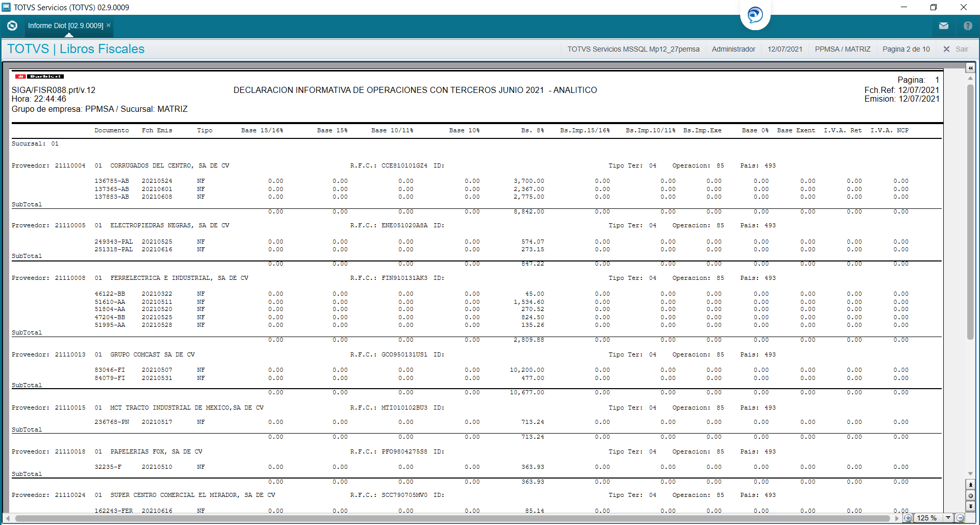Click the Pagina 2 de 10 indicator
The image size is (980, 525).
tap(906, 49)
